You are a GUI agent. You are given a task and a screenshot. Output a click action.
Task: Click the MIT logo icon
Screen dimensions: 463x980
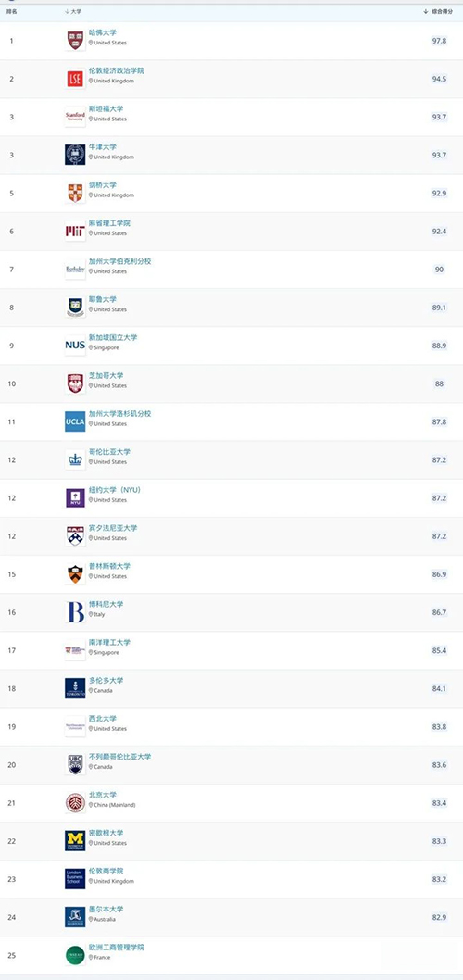75,232
